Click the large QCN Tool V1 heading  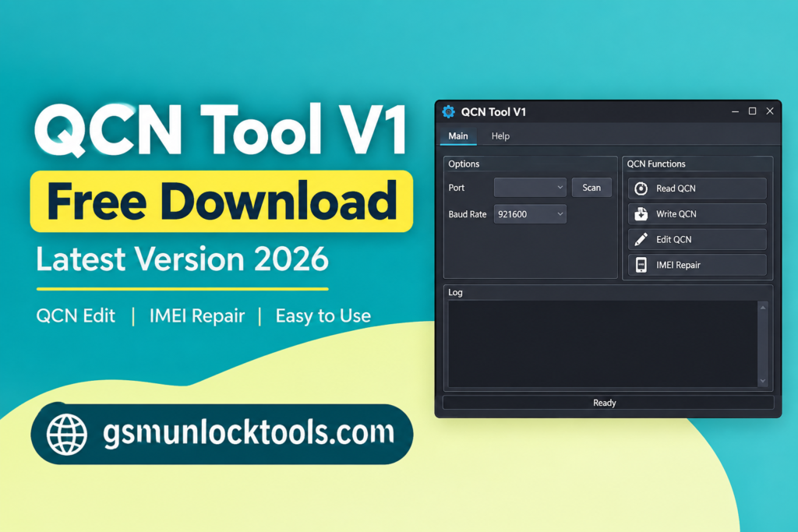pyautogui.click(x=220, y=130)
